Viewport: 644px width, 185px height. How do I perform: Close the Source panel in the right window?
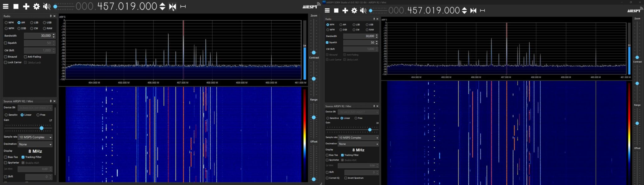[x=377, y=106]
